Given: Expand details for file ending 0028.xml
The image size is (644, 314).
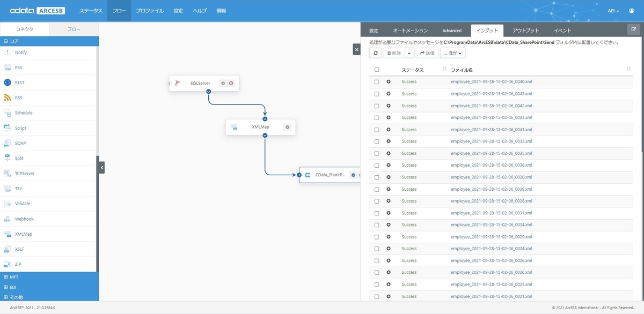Looking at the screenshot, I should click(389, 201).
